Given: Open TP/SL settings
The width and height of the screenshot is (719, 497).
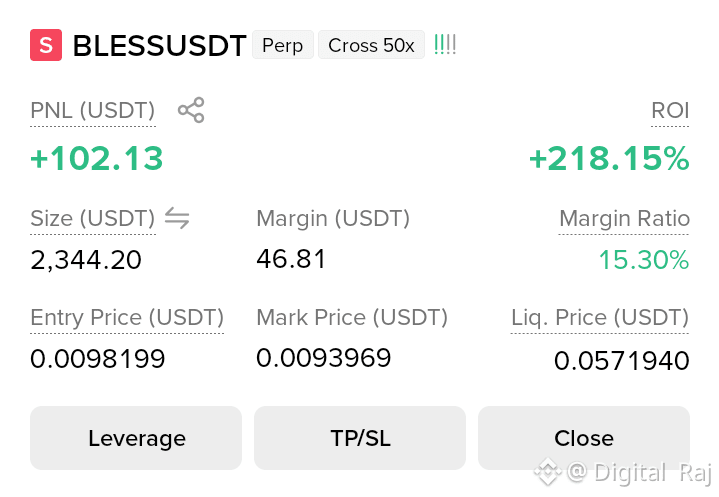Looking at the screenshot, I should (360, 438).
